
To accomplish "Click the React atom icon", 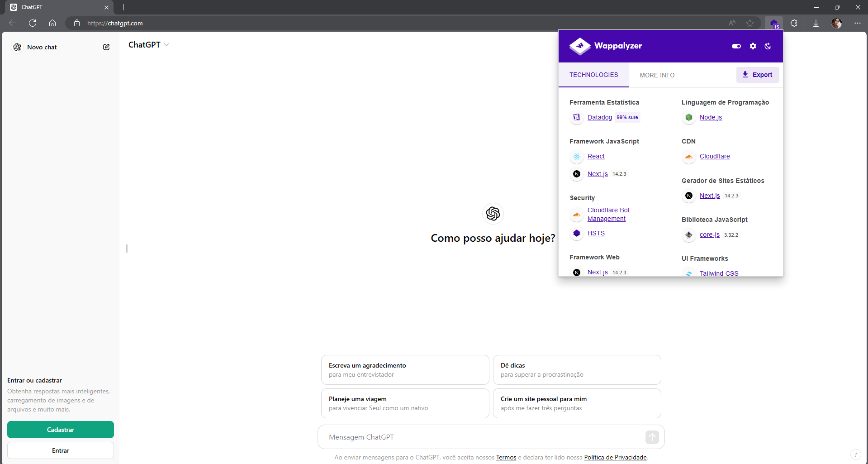I will coord(577,157).
